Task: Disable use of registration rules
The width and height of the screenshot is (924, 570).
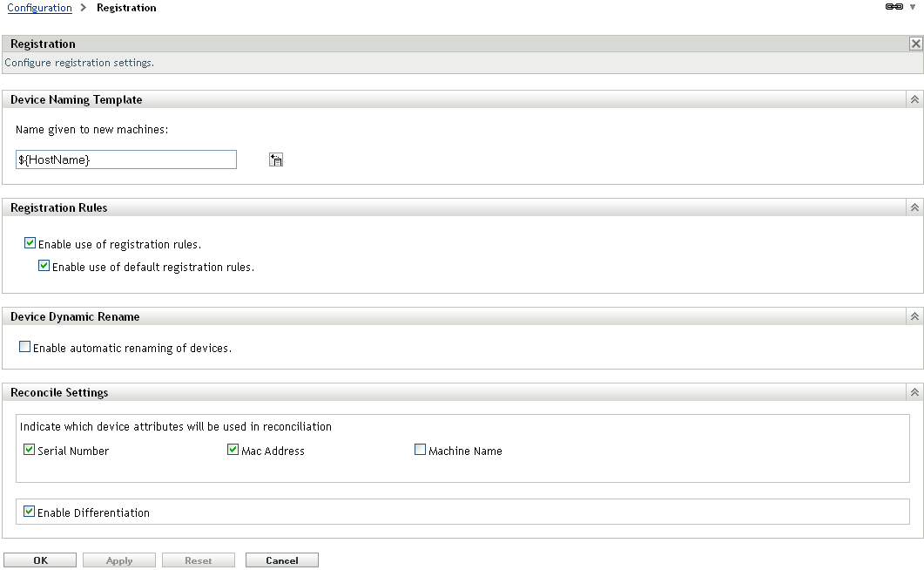Action: coord(30,242)
